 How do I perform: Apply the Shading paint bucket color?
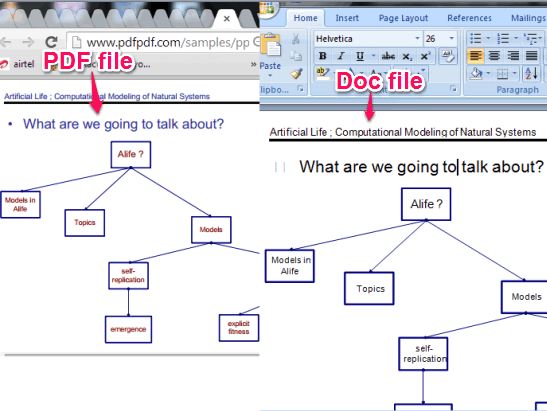coord(476,73)
